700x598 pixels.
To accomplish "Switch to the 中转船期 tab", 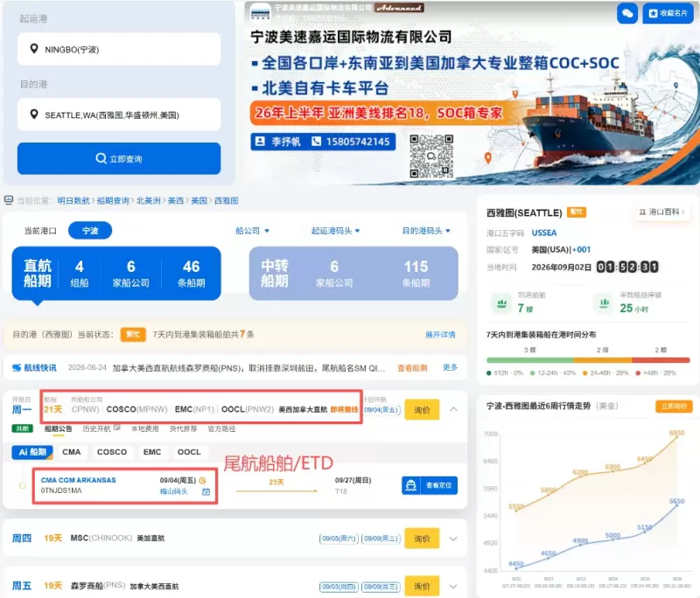I will click(353, 274).
